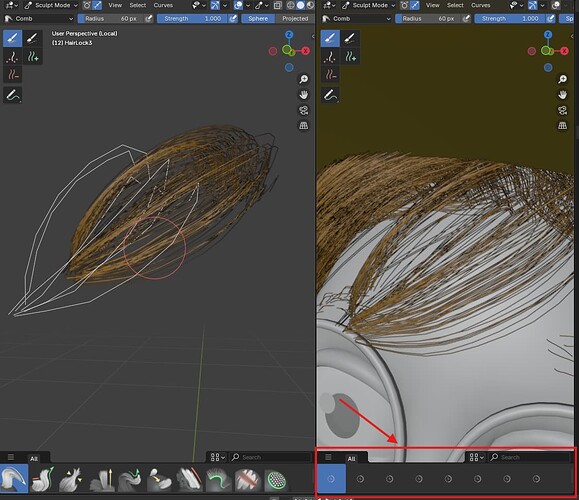Select the add curves tool in left toolbar
The image size is (579, 500).
33,56
